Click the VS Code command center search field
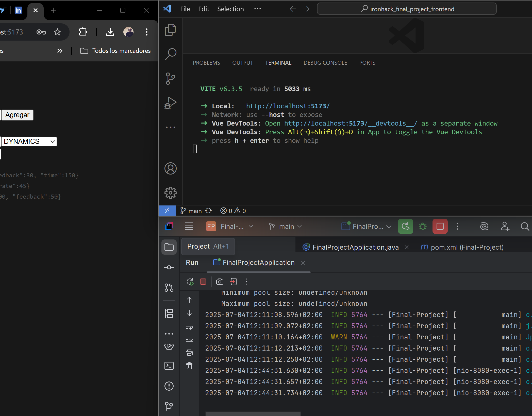The image size is (532, 416). coord(407,9)
